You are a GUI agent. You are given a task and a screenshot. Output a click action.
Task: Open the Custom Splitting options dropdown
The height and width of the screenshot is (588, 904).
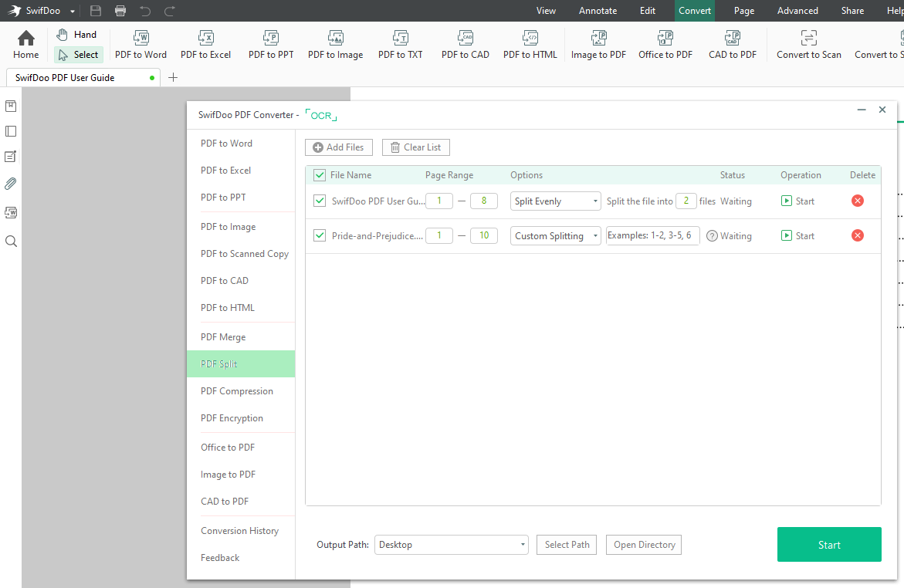[555, 236]
